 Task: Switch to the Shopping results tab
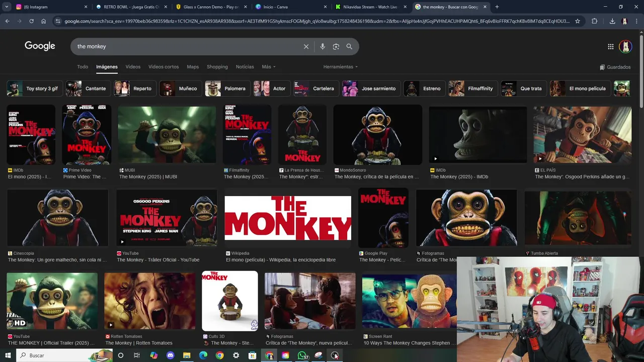click(x=217, y=67)
